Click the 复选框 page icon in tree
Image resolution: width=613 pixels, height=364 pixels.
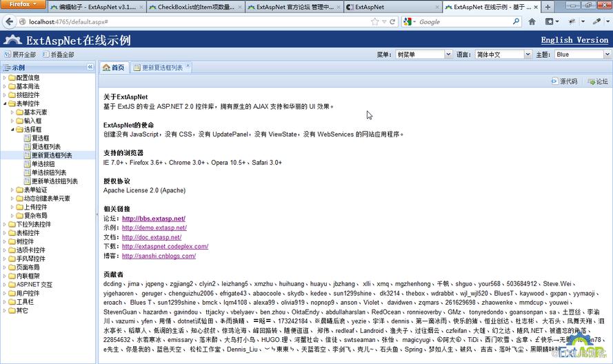click(x=28, y=138)
